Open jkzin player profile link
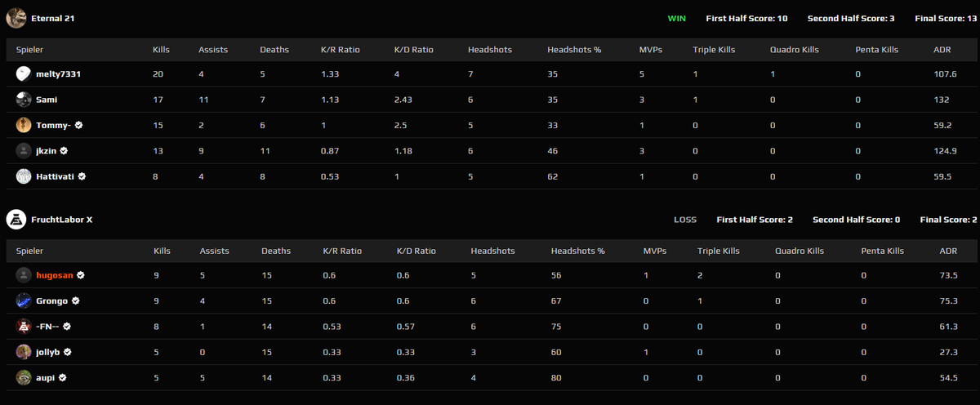980x405 pixels. coord(47,150)
